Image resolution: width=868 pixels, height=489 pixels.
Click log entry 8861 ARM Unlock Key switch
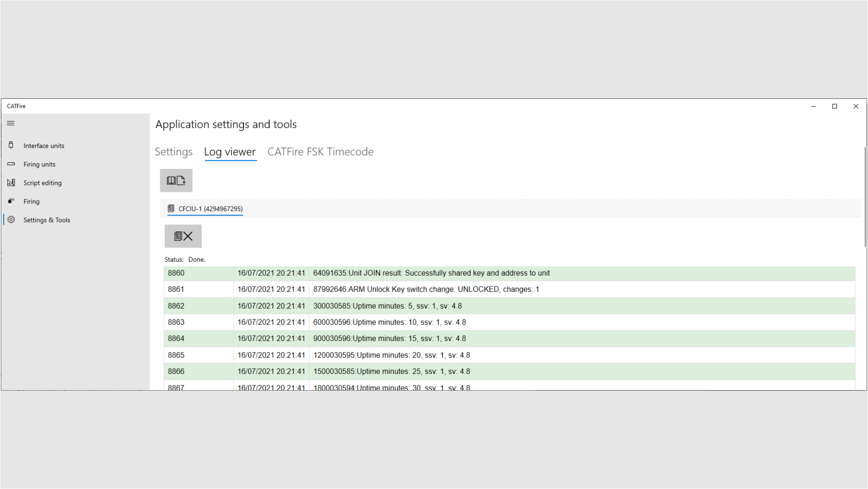click(426, 289)
